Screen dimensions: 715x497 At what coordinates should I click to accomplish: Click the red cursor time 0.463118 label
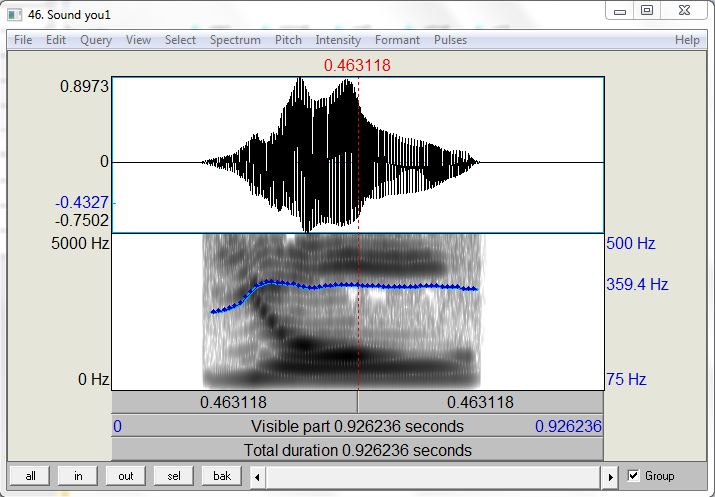(x=358, y=65)
